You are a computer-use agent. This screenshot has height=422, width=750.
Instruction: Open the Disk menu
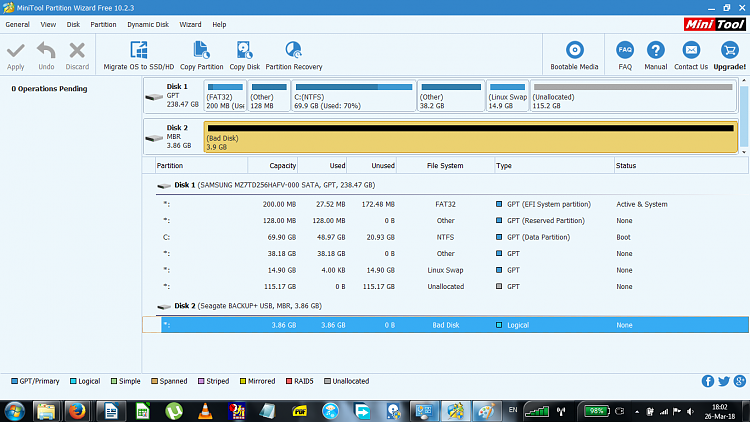(73, 24)
